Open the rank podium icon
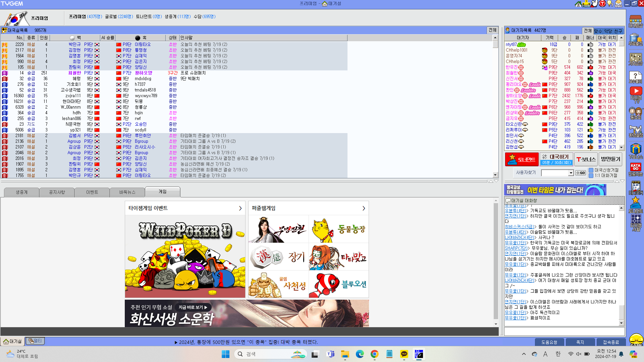644x362 pixels. [586, 4]
